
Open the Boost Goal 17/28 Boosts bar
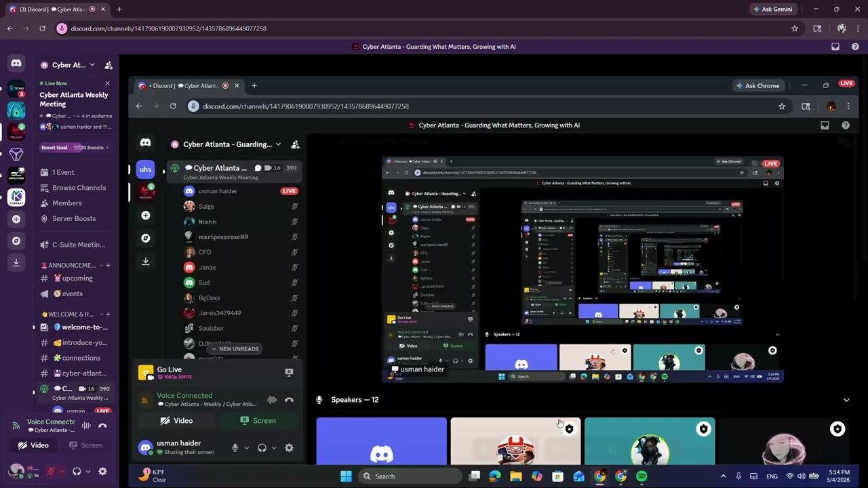(x=75, y=148)
